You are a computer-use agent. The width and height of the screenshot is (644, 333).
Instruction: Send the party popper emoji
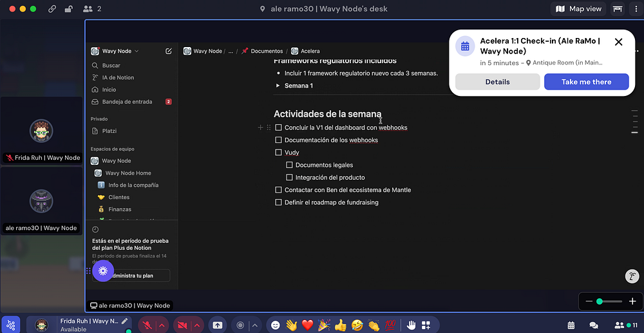(324, 325)
